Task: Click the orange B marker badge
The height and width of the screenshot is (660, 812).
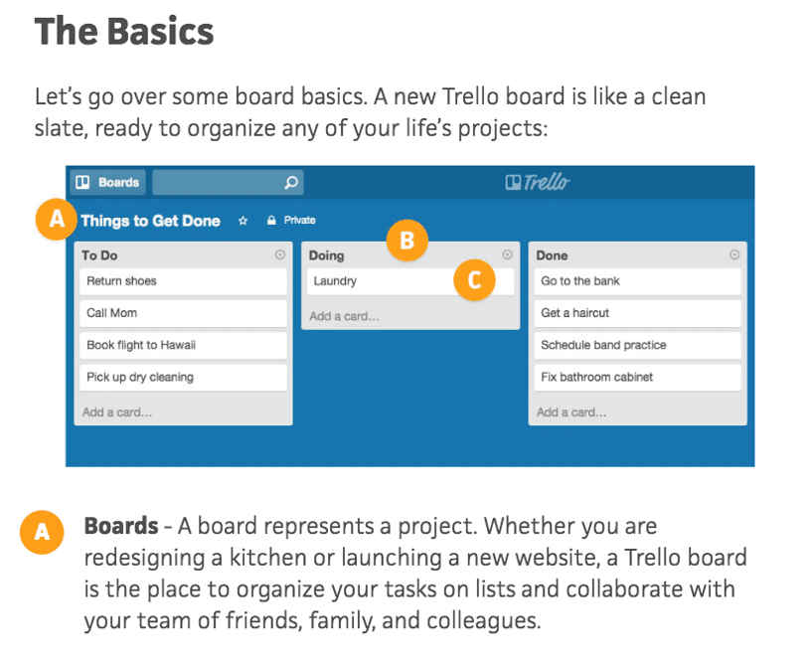Action: pos(407,240)
